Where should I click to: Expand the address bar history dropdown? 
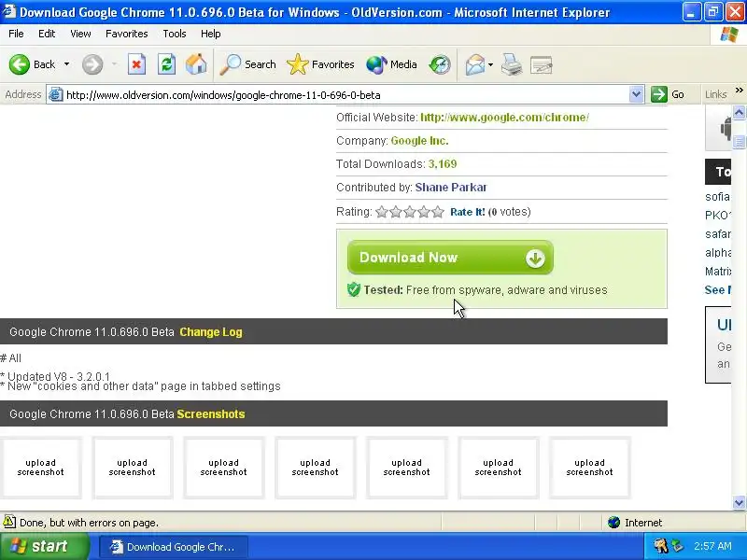tap(636, 94)
